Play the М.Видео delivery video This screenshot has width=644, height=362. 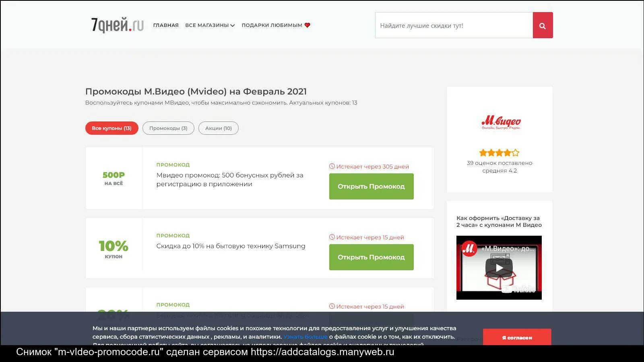(x=499, y=267)
